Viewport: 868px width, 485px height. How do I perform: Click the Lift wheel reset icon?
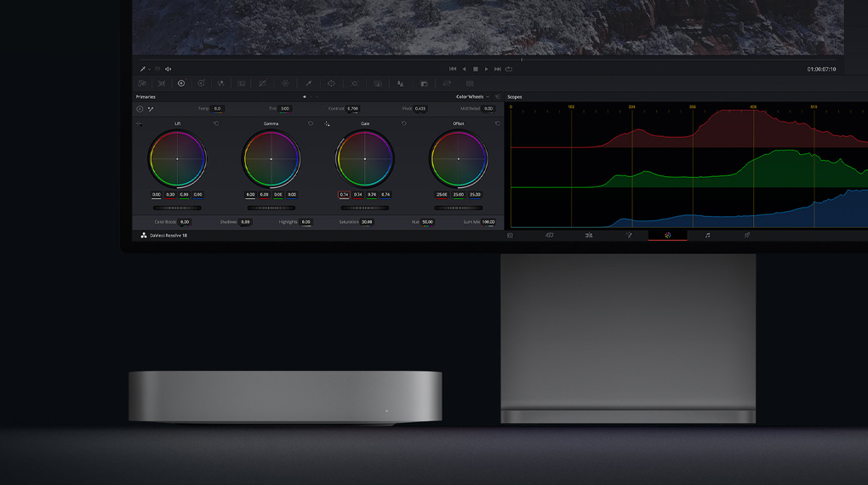[x=216, y=123]
